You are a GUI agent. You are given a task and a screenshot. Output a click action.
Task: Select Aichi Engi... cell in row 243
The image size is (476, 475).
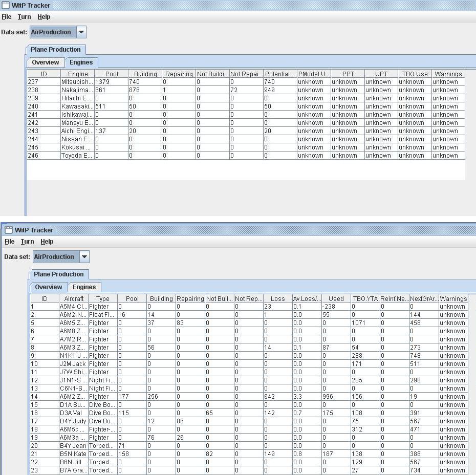(x=77, y=131)
